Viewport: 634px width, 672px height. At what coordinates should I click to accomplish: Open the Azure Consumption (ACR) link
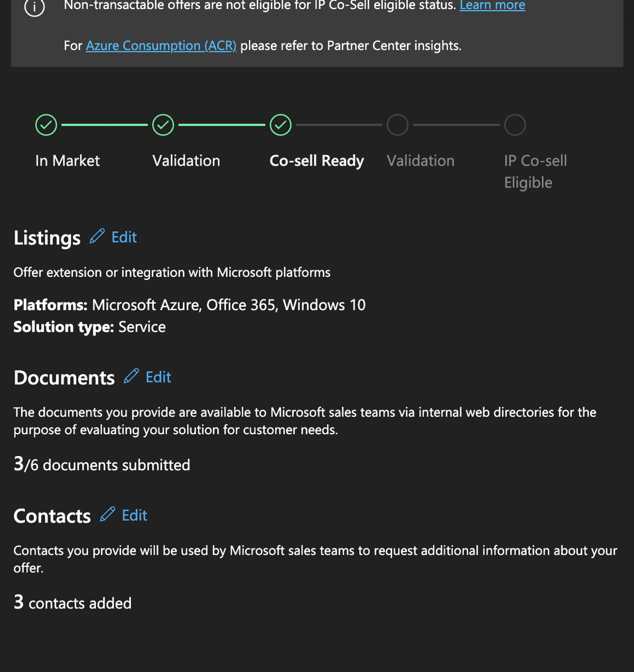(161, 45)
